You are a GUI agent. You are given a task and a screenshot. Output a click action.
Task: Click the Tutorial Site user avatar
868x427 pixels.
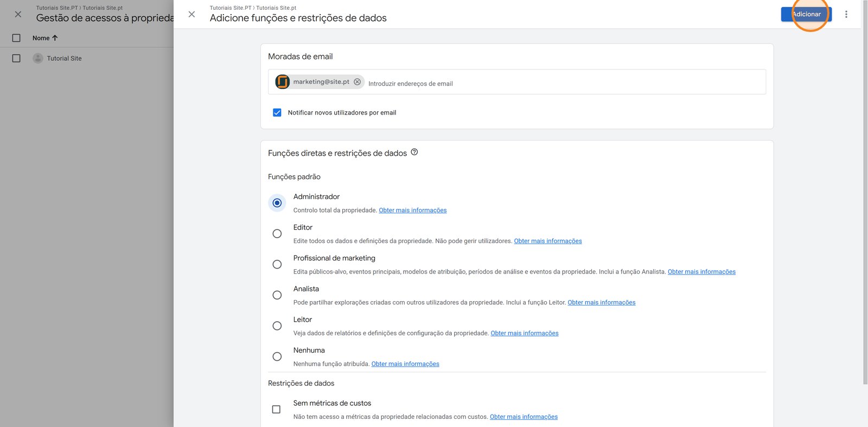37,58
